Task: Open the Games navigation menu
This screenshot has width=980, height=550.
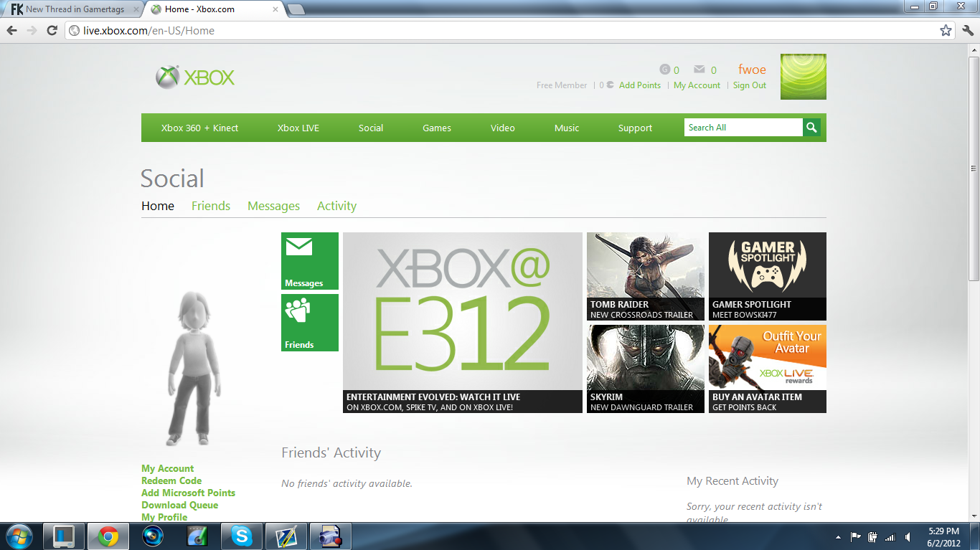Action: click(437, 128)
